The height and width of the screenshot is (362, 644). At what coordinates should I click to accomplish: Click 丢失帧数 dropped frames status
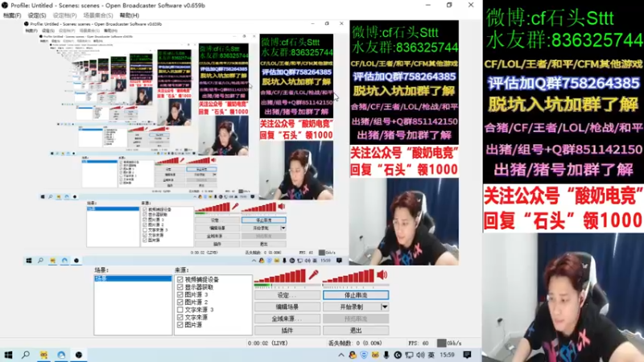click(355, 343)
